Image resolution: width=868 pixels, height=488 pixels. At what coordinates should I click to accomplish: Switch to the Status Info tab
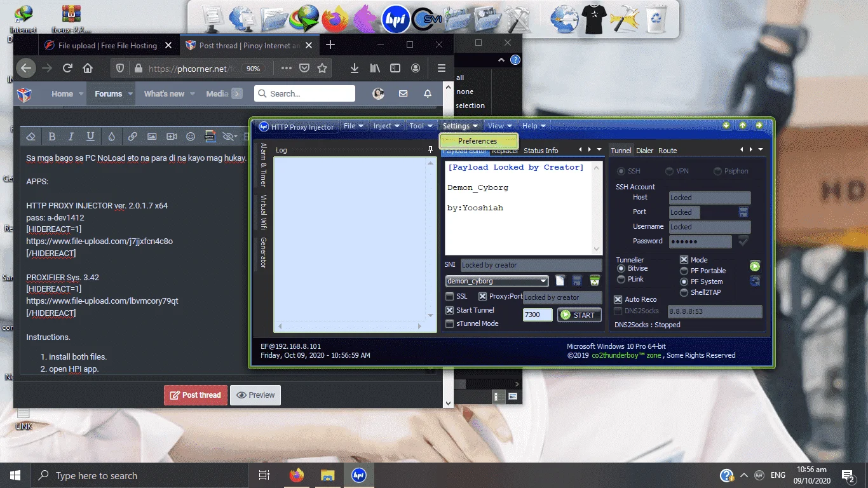tap(541, 151)
